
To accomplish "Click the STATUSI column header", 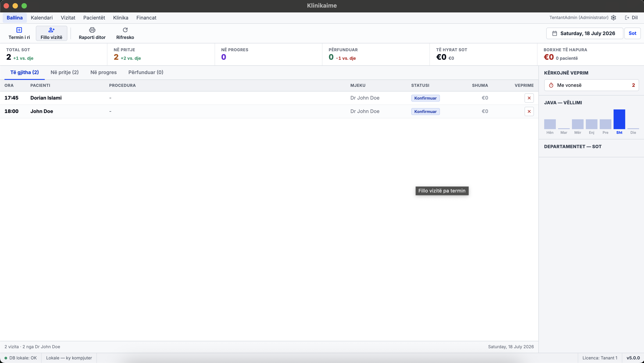I will point(420,85).
